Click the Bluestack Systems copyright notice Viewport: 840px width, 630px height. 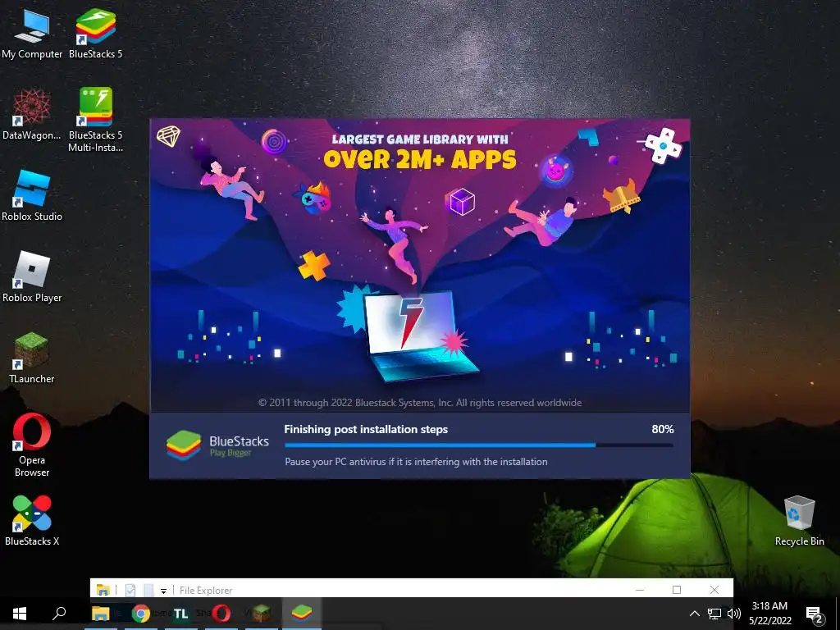[x=420, y=402]
